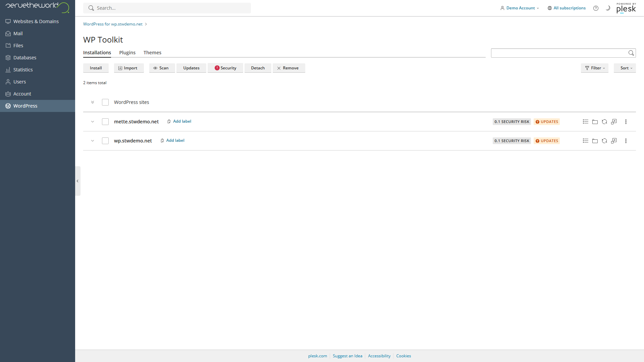Switch to the Plugins tab
Screen dimensions: 644x362
pyautogui.click(x=127, y=53)
